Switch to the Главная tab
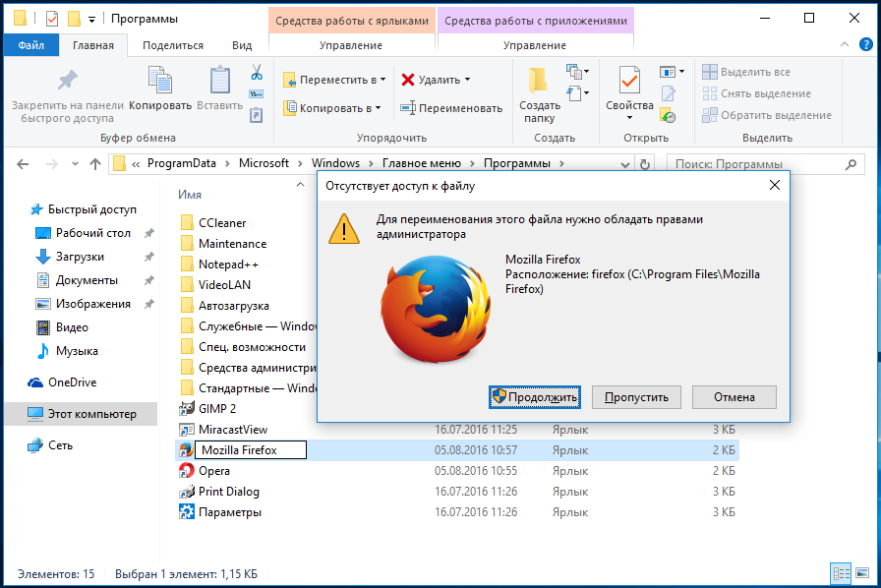 93,45
